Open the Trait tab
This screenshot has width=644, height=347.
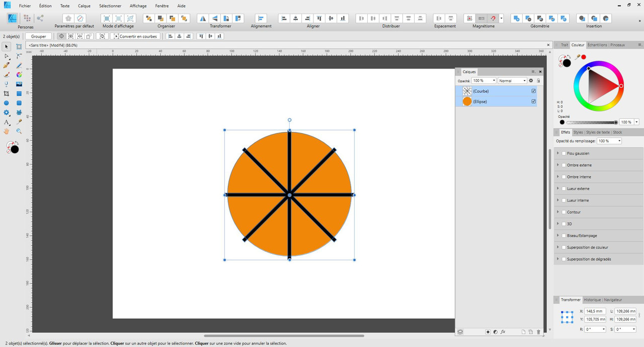click(565, 45)
